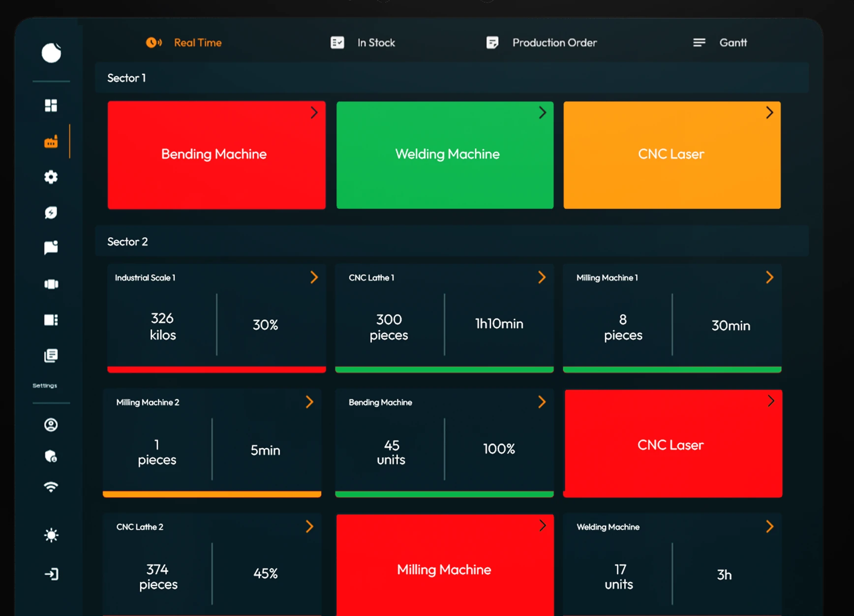Click the Wi-Fi connectivity icon
The image size is (854, 616).
tap(51, 487)
